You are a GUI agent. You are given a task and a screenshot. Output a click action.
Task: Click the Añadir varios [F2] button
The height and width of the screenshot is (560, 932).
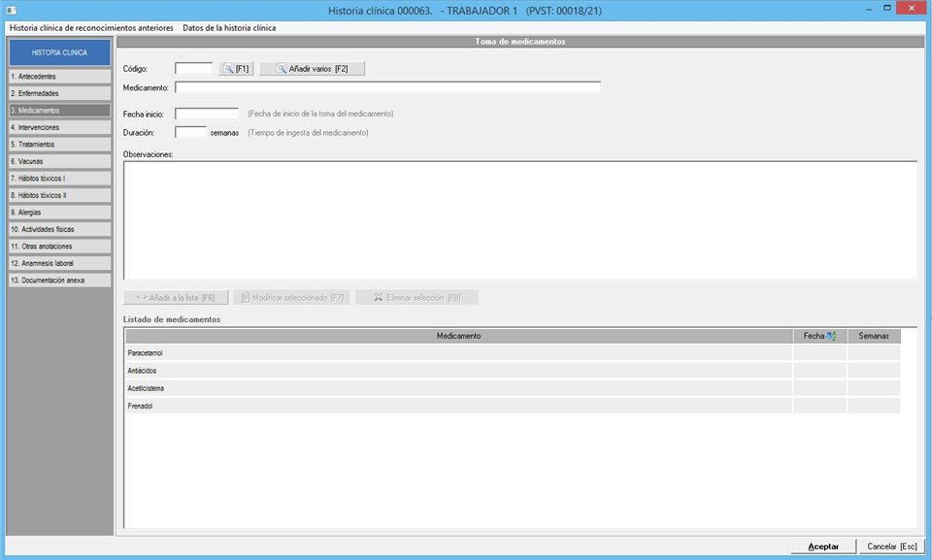tap(312, 68)
